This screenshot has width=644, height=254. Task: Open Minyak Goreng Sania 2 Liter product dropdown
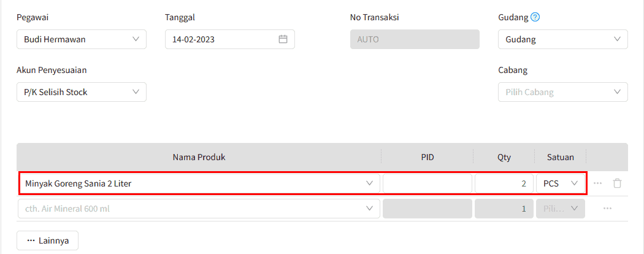199,183
